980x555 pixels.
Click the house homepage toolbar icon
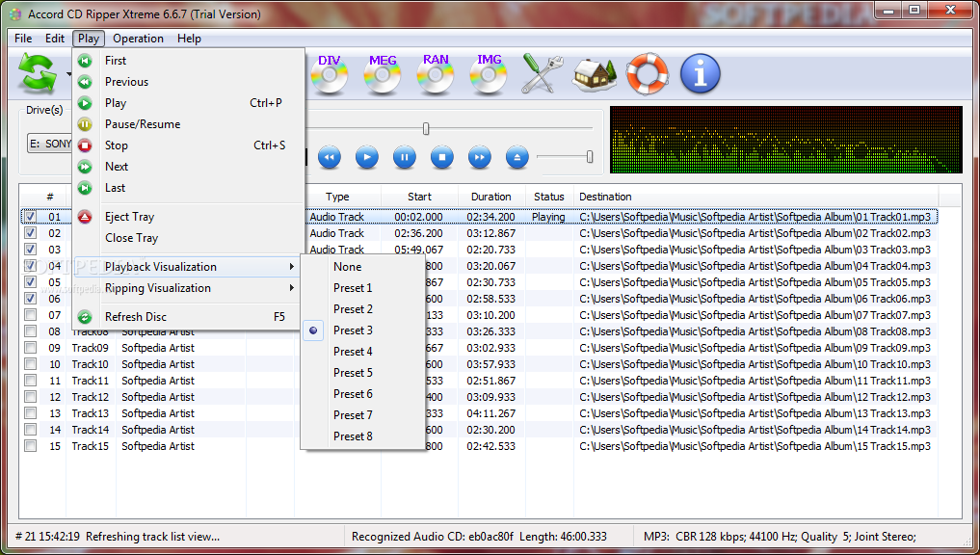click(595, 74)
